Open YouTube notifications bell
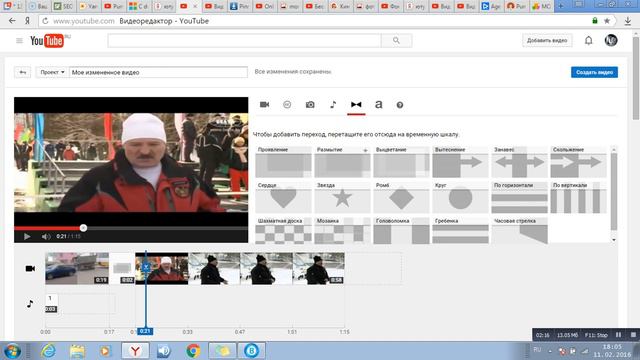Screen dimensions: 640x360 588,40
